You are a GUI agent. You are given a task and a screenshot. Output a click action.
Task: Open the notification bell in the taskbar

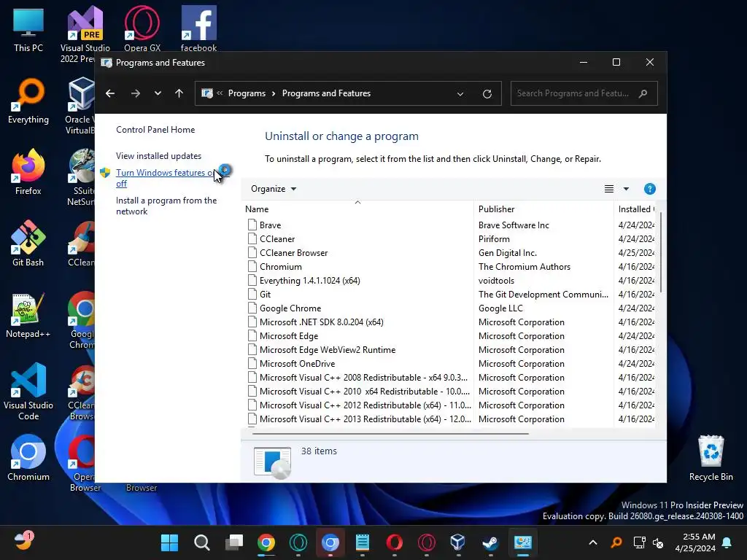coord(727,542)
